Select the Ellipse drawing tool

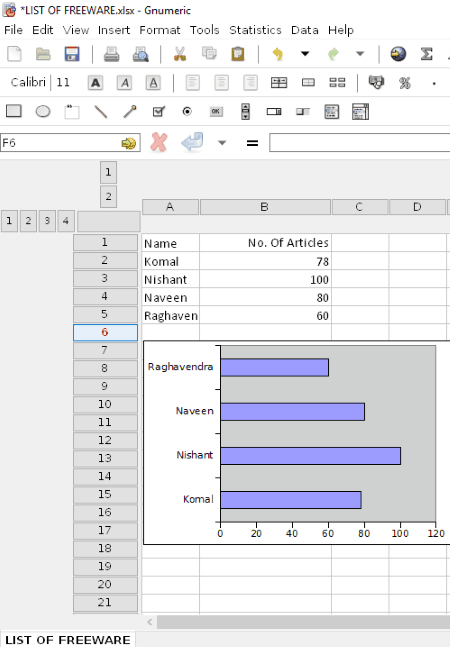click(x=43, y=111)
